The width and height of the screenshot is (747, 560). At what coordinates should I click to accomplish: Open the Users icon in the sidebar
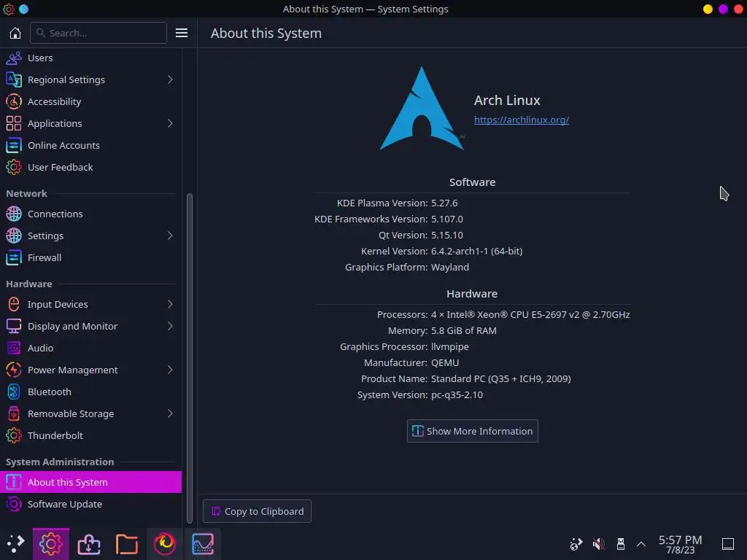(x=14, y=58)
